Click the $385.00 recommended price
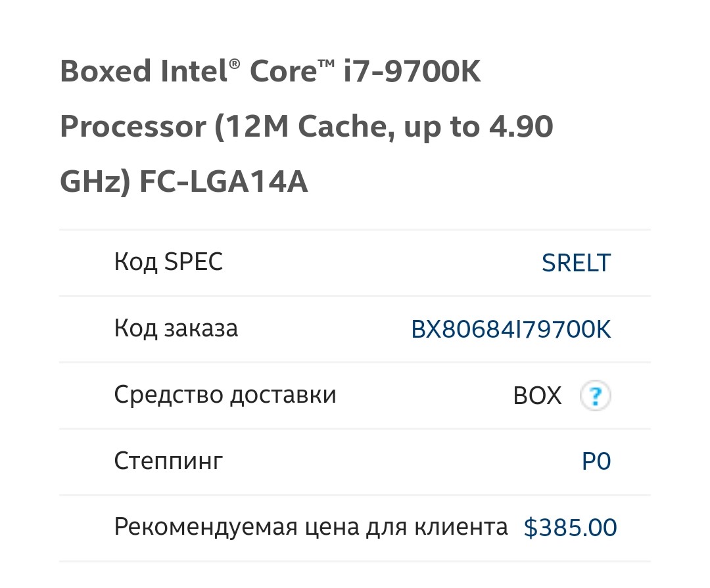710x588 pixels. (x=570, y=528)
